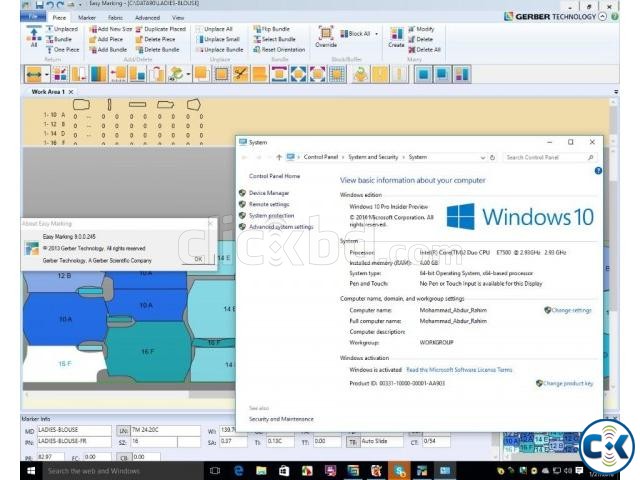Click Add New Size
Viewport: 640px width, 480px height.
(x=111, y=29)
